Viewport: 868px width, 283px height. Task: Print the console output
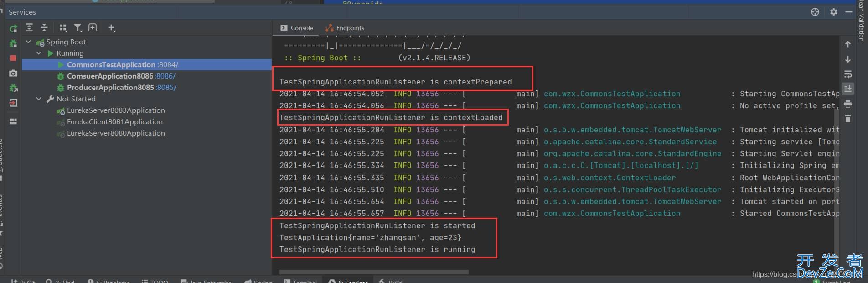[848, 104]
